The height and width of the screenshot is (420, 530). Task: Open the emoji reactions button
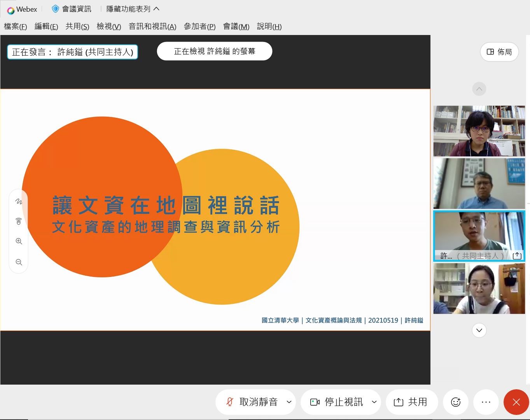(455, 402)
